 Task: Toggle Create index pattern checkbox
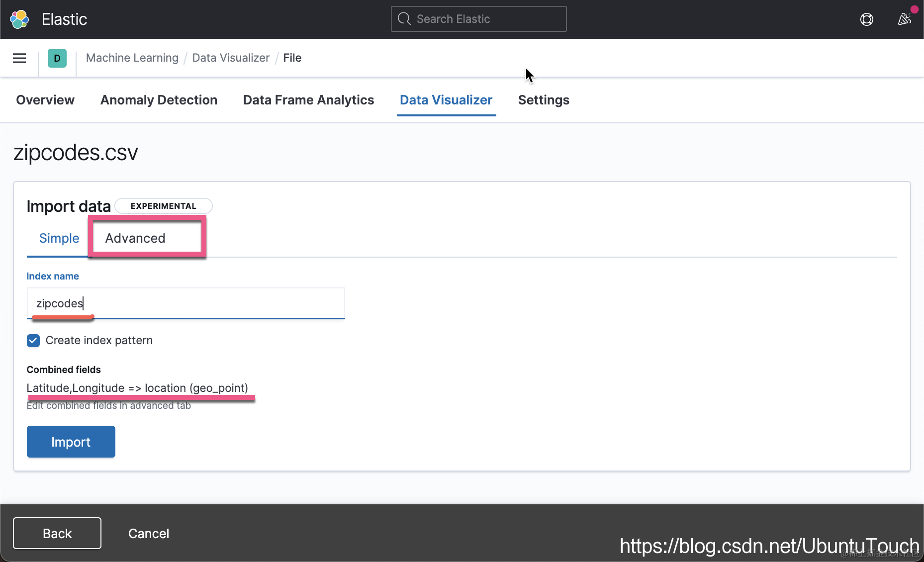click(33, 341)
